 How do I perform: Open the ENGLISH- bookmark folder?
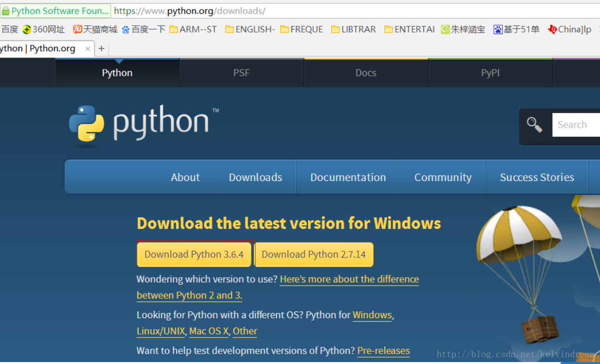tap(250, 30)
